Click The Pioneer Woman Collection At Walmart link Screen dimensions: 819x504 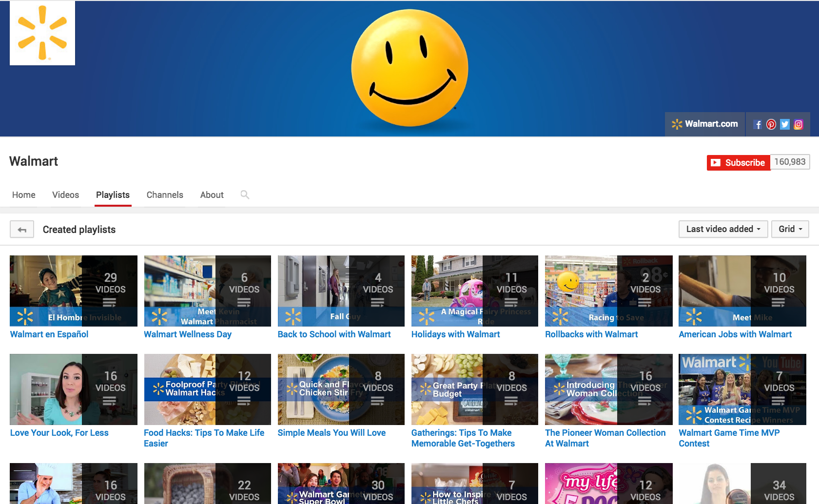click(605, 438)
